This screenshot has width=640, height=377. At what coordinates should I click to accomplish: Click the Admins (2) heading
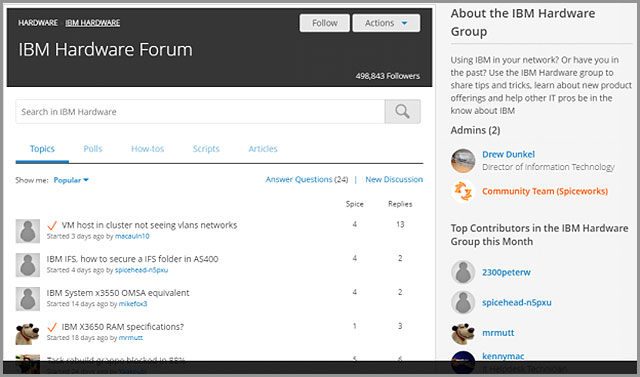click(475, 130)
